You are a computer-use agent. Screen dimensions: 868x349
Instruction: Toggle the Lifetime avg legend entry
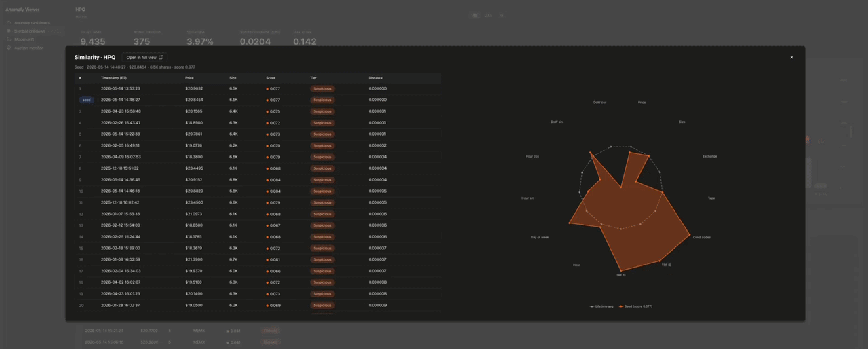pos(601,306)
